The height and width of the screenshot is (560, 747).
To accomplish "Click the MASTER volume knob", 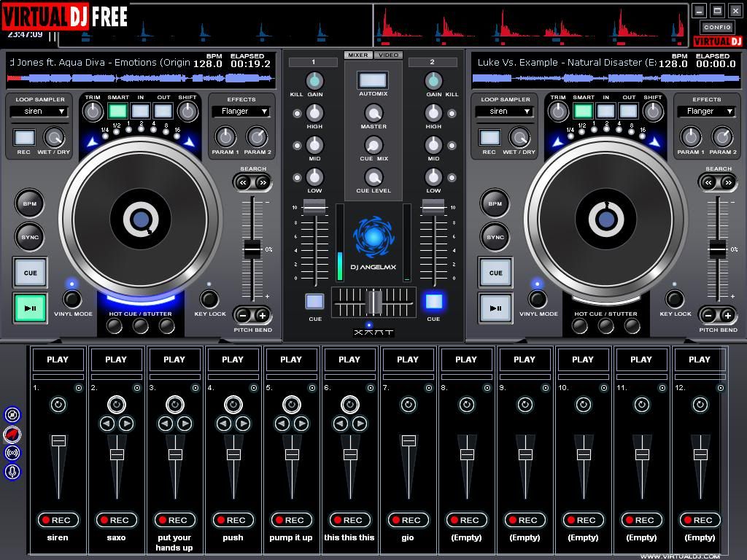I will [x=373, y=113].
